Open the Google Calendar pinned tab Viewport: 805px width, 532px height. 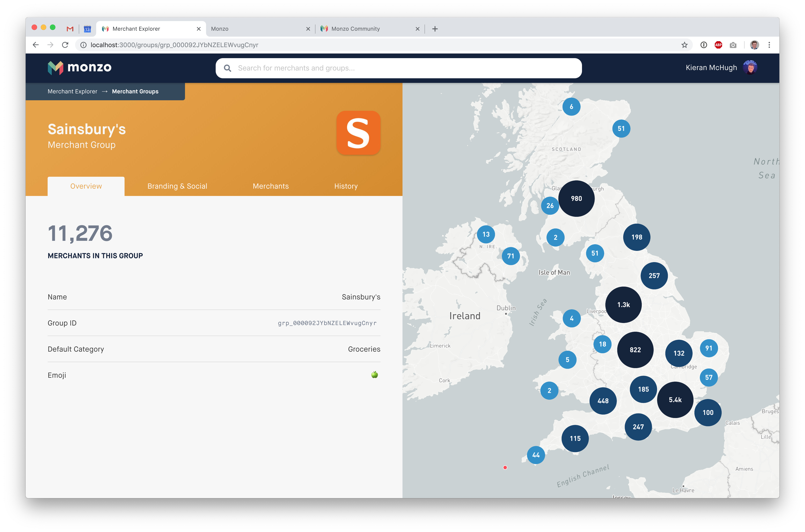[87, 29]
